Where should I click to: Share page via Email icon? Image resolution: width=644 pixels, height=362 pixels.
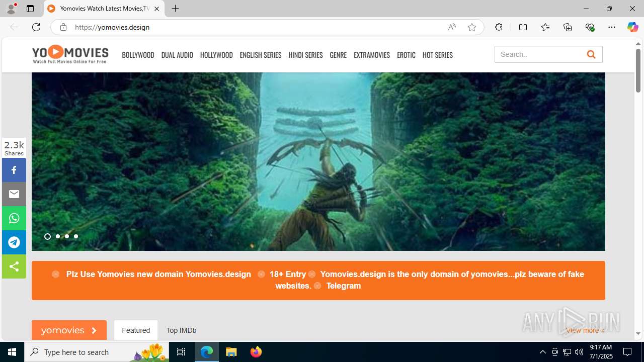pyautogui.click(x=14, y=194)
